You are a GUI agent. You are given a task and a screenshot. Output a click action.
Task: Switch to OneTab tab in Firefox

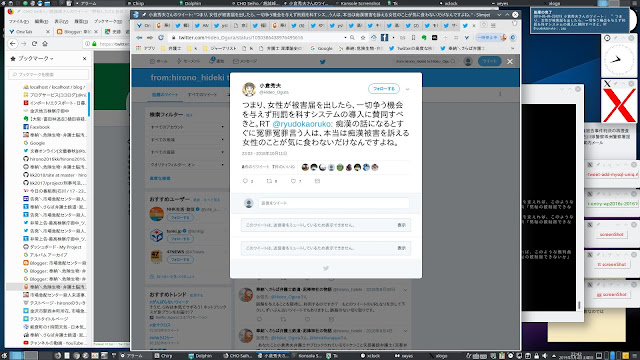29,31
